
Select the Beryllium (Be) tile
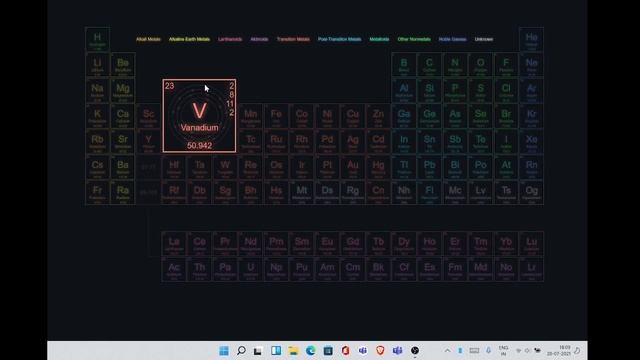pos(123,65)
